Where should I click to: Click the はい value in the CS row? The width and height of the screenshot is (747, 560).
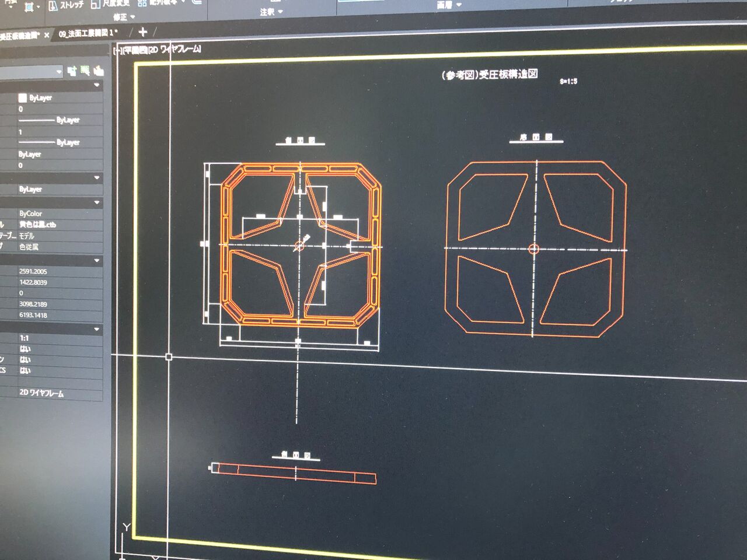(25, 370)
